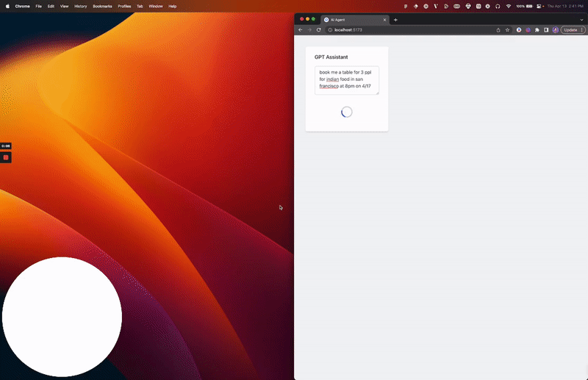
Task: Open the first blue extension icon
Action: click(519, 29)
